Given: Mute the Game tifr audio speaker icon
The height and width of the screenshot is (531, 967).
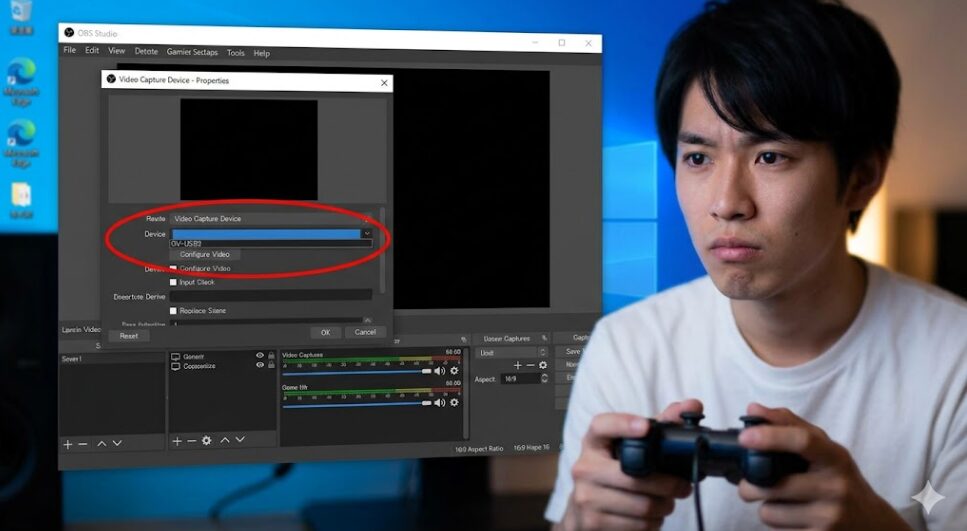Looking at the screenshot, I should pos(440,402).
